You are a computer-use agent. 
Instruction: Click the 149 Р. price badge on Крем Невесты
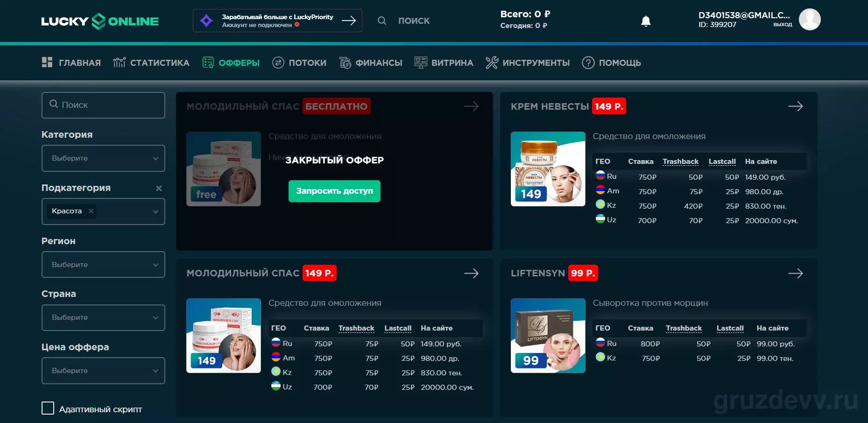(609, 106)
